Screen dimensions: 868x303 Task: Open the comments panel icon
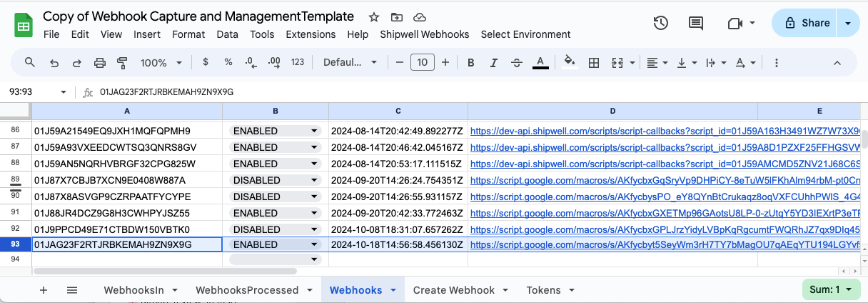(696, 23)
